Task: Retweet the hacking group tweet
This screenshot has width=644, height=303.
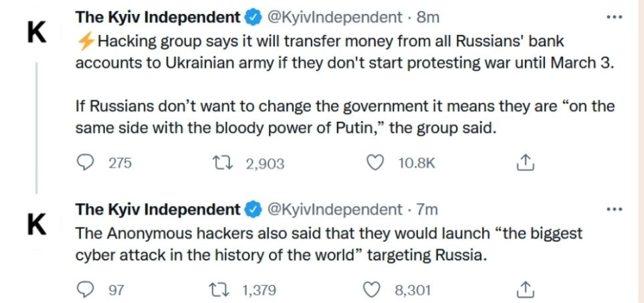Action: [217, 163]
